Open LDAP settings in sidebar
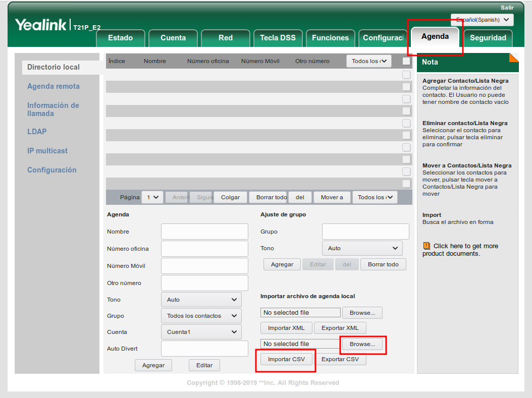The width and height of the screenshot is (532, 398). (x=37, y=132)
